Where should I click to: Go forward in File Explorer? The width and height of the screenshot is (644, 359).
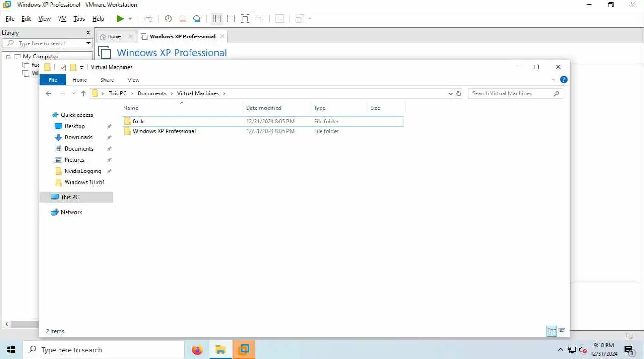click(62, 93)
